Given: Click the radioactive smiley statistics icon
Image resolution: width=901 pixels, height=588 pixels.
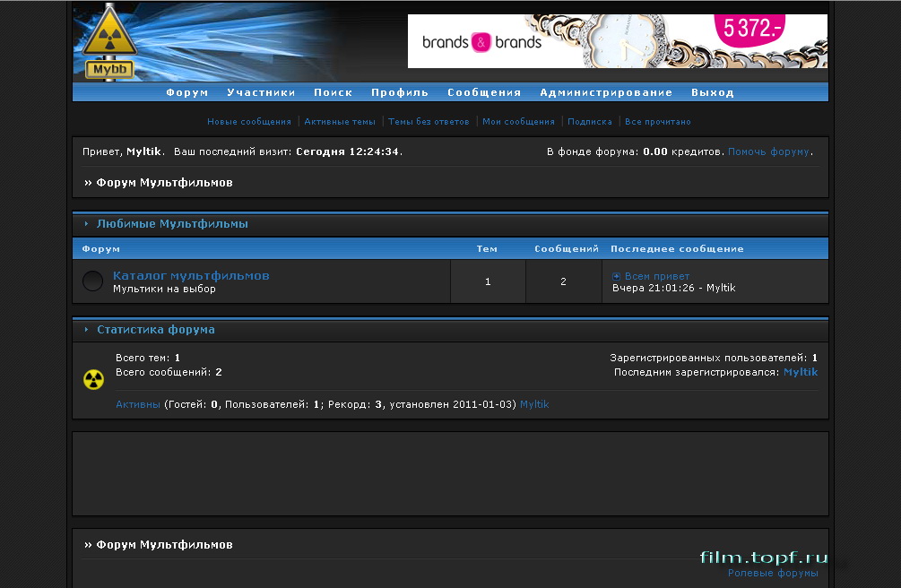Looking at the screenshot, I should click(93, 378).
